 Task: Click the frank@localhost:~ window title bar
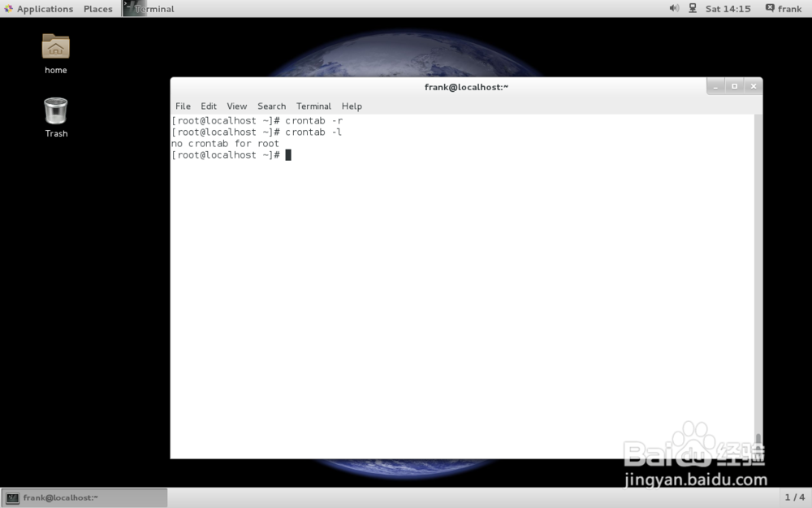pyautogui.click(x=466, y=87)
